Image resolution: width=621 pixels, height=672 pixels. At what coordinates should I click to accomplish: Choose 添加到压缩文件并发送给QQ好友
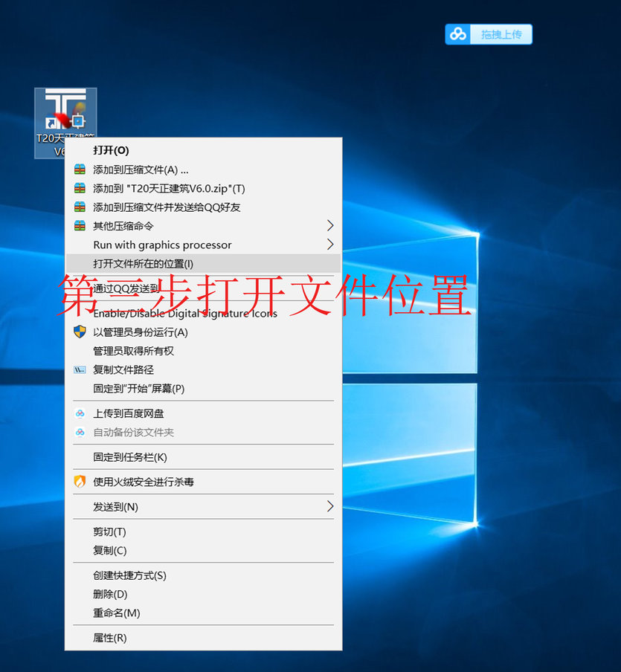pos(203,207)
